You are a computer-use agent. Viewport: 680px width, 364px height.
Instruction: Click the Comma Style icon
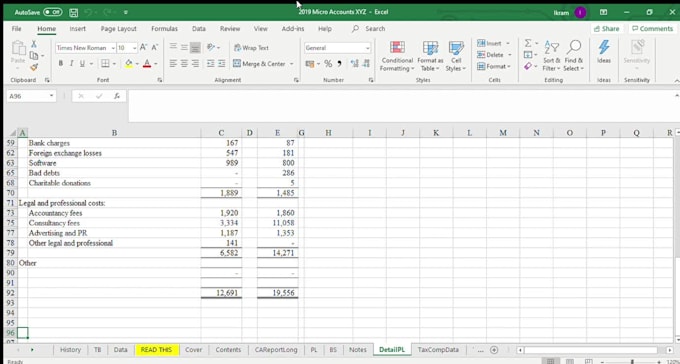[x=339, y=64]
